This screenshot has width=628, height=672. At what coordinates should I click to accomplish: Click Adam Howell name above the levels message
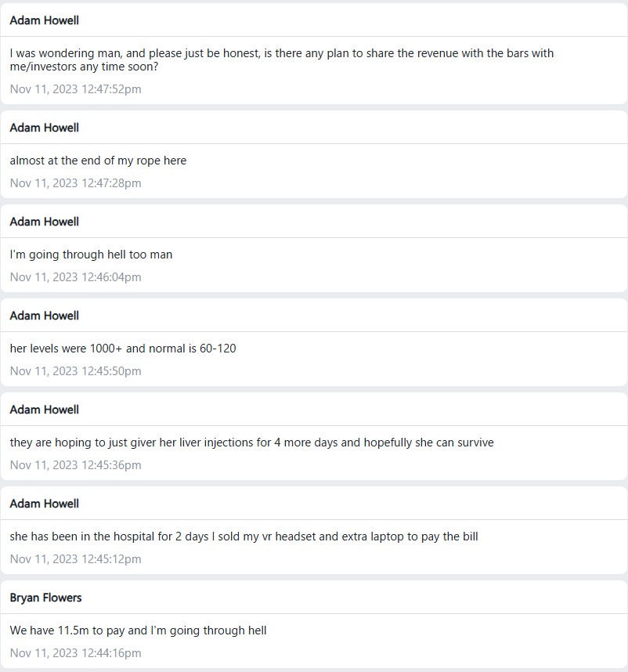44,316
